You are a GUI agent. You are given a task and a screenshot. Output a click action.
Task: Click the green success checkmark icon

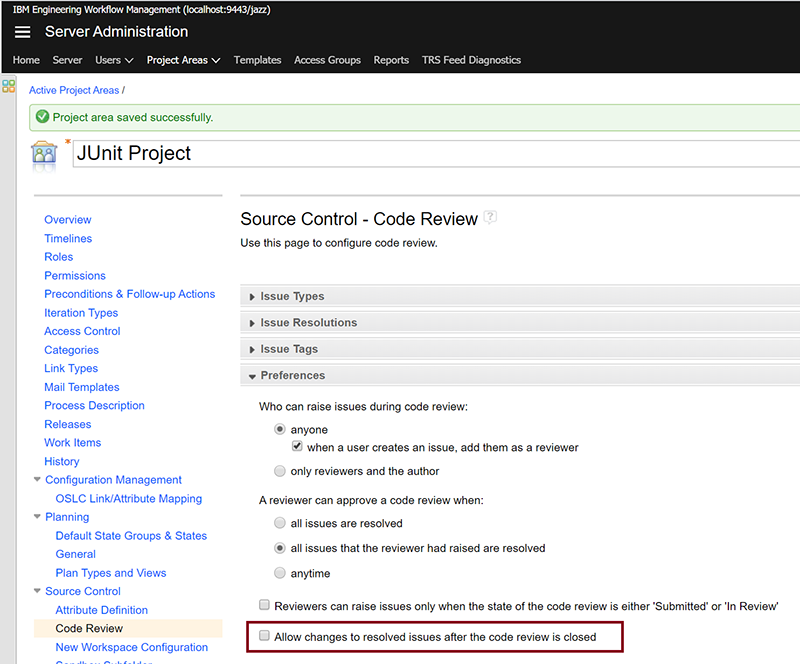[42, 117]
